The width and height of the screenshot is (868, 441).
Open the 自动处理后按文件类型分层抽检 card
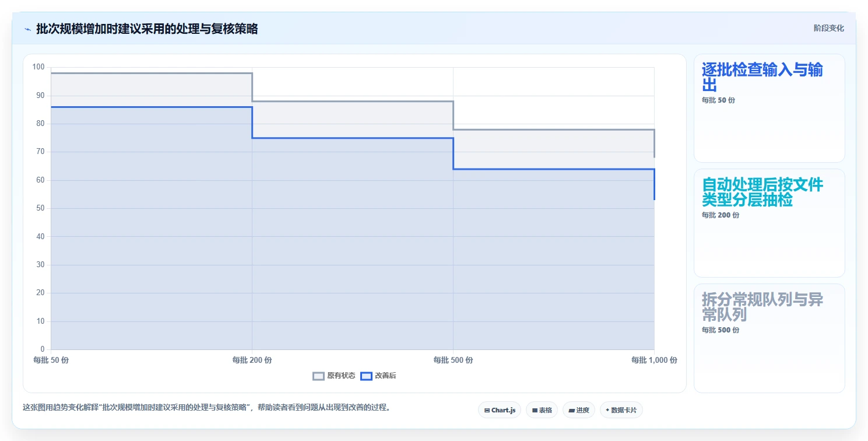769,223
